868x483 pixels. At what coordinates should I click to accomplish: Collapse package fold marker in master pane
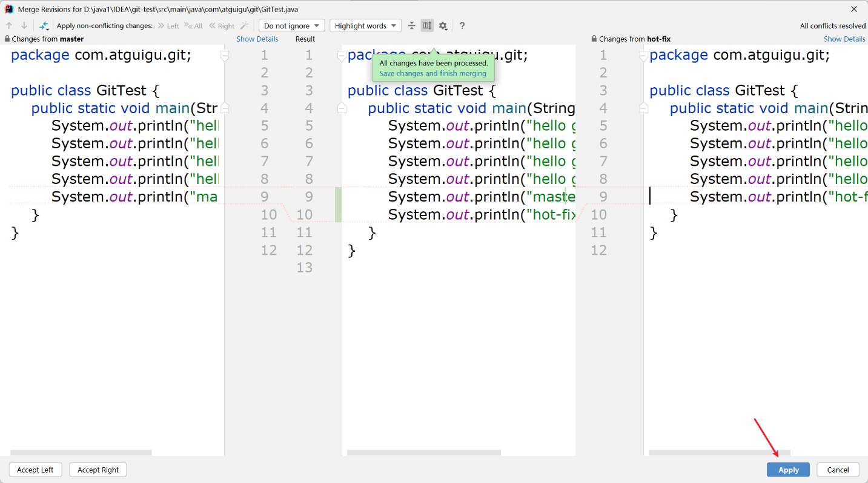(x=224, y=56)
